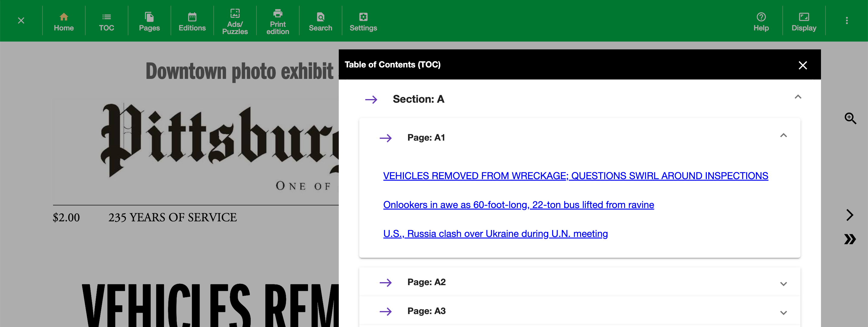Image resolution: width=868 pixels, height=327 pixels.
Task: Go to next page with right arrow
Action: click(x=850, y=215)
